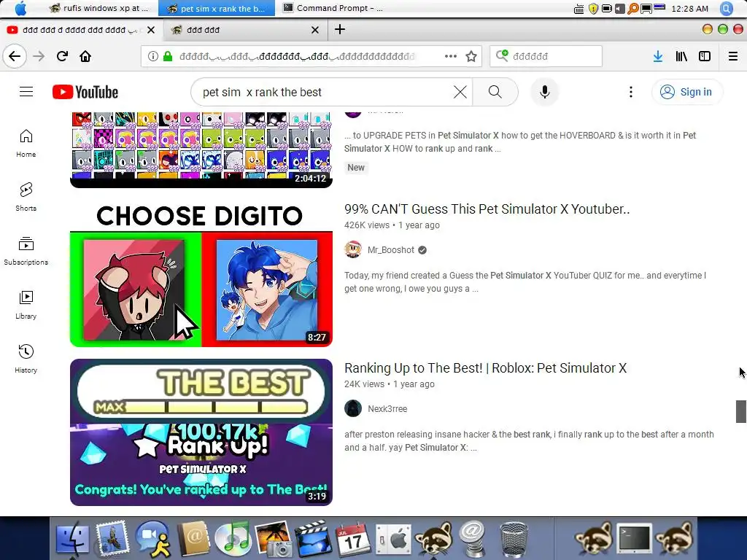Image resolution: width=747 pixels, height=560 pixels.
Task: Open System Preferences from the dock
Action: coord(393,539)
